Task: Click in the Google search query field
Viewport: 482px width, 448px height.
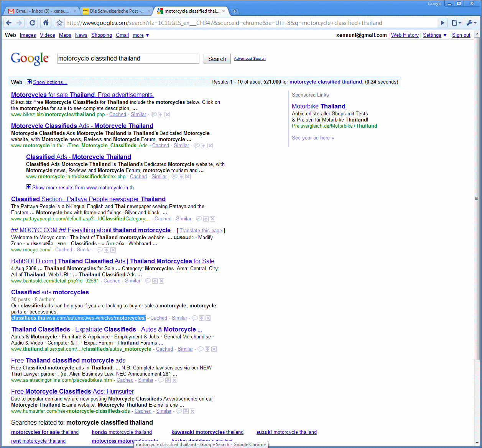Action: pos(128,59)
